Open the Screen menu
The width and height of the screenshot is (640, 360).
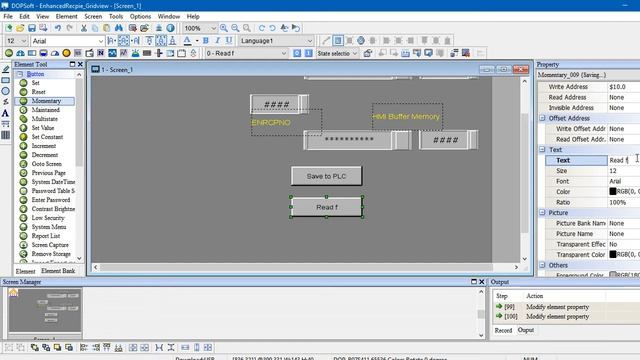[93, 16]
